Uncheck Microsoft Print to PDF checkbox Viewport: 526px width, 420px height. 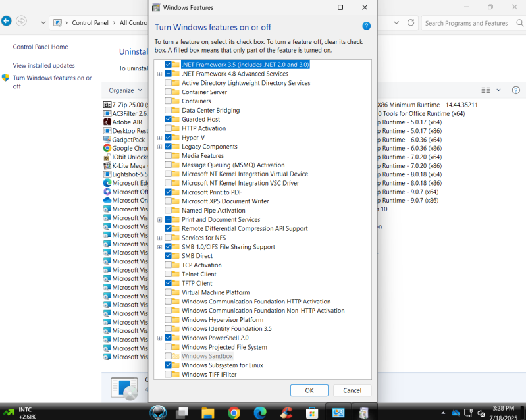pyautogui.click(x=168, y=192)
